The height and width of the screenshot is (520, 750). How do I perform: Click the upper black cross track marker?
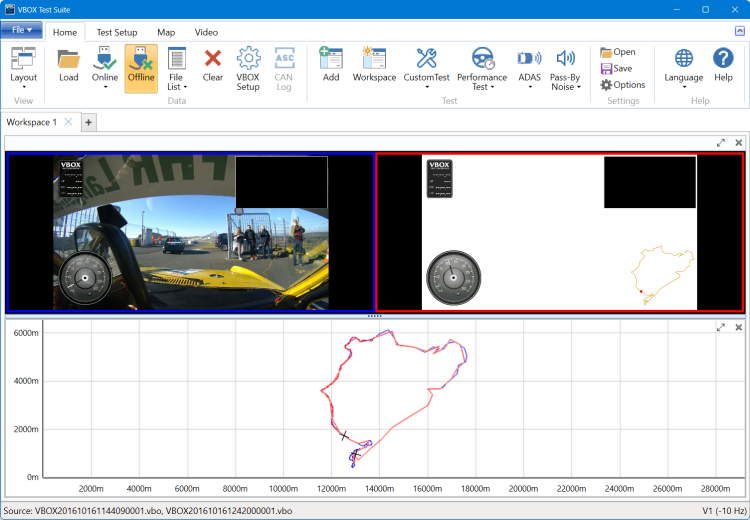344,436
